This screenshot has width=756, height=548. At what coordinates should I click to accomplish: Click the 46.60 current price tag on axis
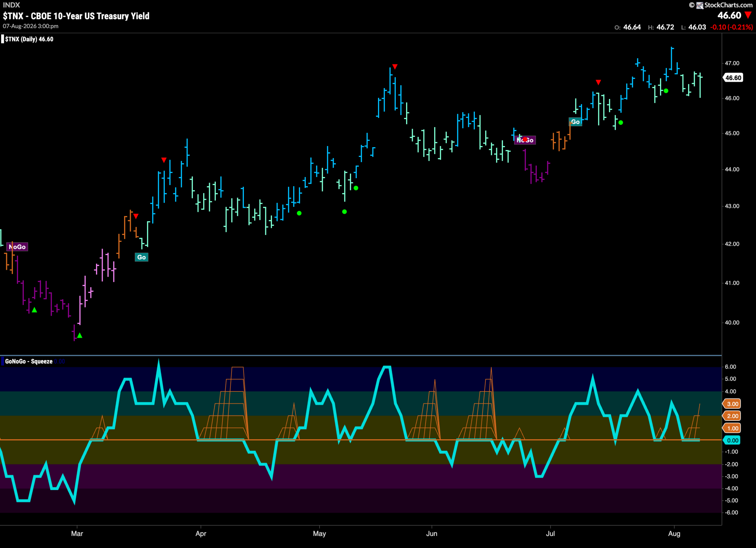(733, 78)
